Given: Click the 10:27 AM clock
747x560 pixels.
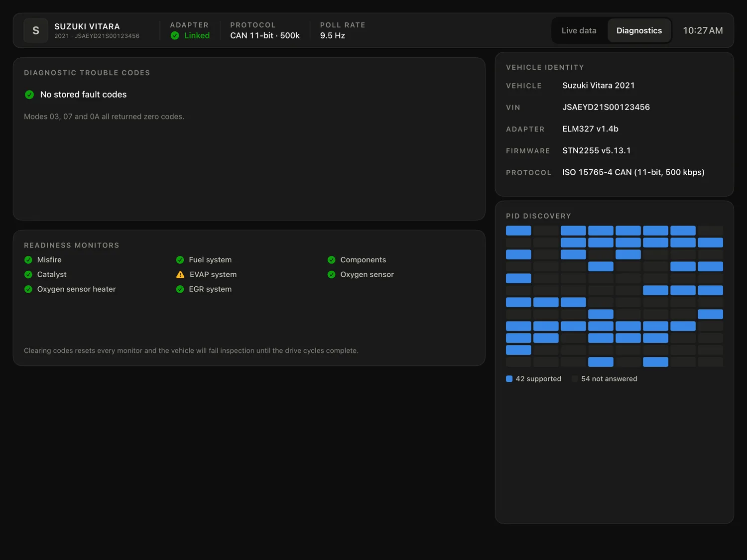Looking at the screenshot, I should (x=703, y=30).
